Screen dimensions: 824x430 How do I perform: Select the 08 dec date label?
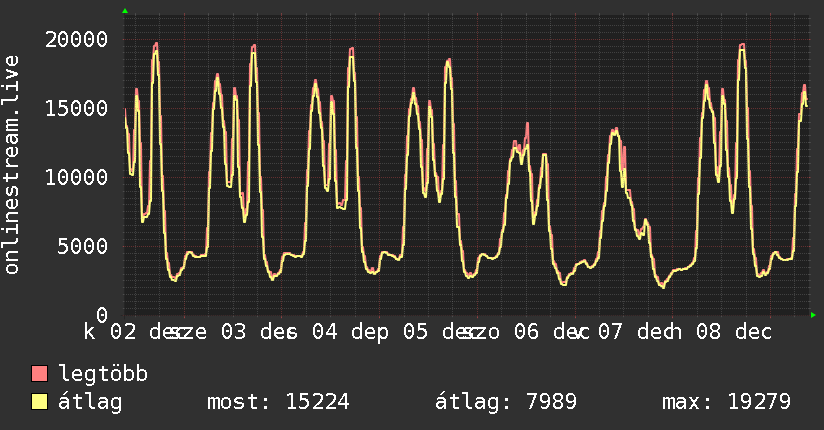click(x=734, y=332)
